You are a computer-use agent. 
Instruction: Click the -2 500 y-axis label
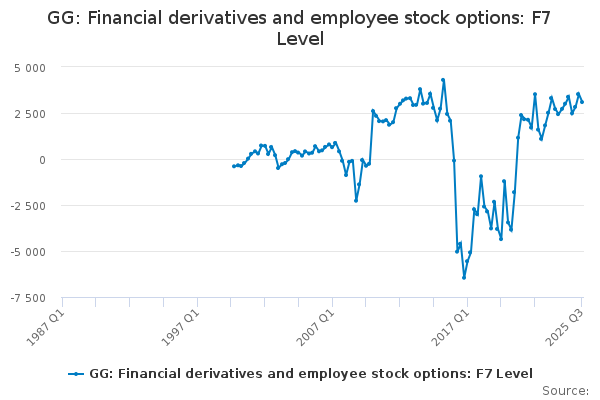click(x=28, y=206)
